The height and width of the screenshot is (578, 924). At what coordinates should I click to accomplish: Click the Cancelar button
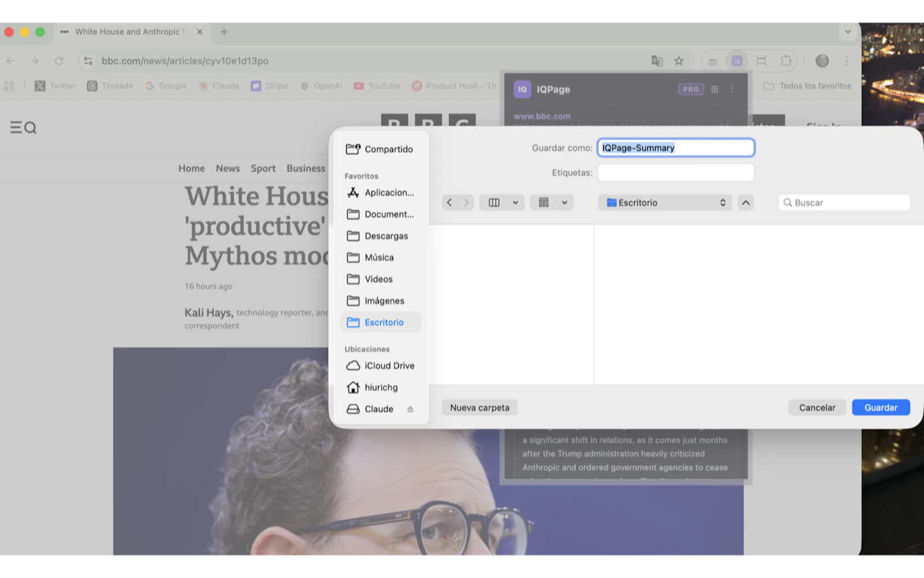coord(817,407)
